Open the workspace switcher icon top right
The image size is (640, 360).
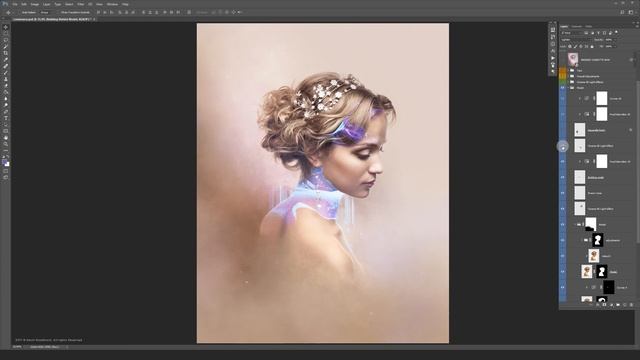(631, 12)
